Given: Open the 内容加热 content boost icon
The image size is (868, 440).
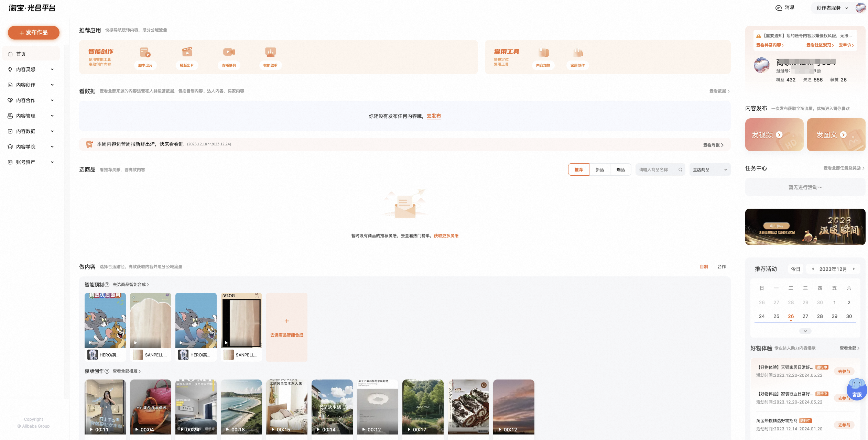Looking at the screenshot, I should point(543,52).
